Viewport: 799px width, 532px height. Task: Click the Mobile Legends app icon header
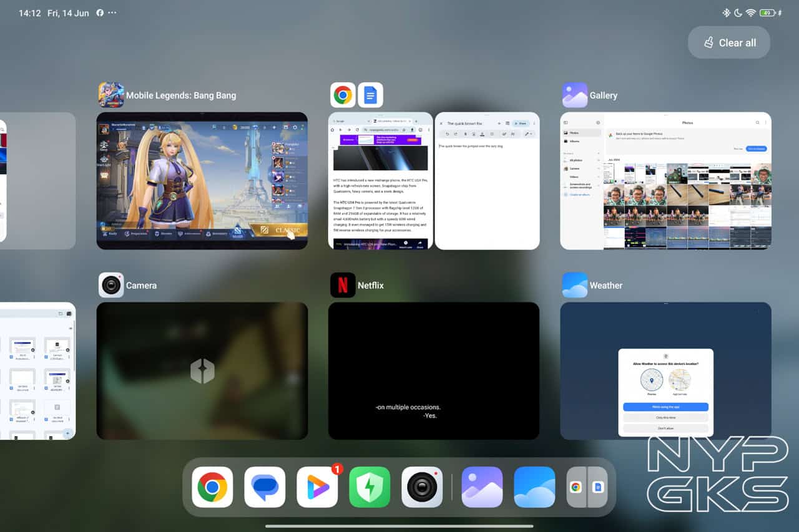111,95
